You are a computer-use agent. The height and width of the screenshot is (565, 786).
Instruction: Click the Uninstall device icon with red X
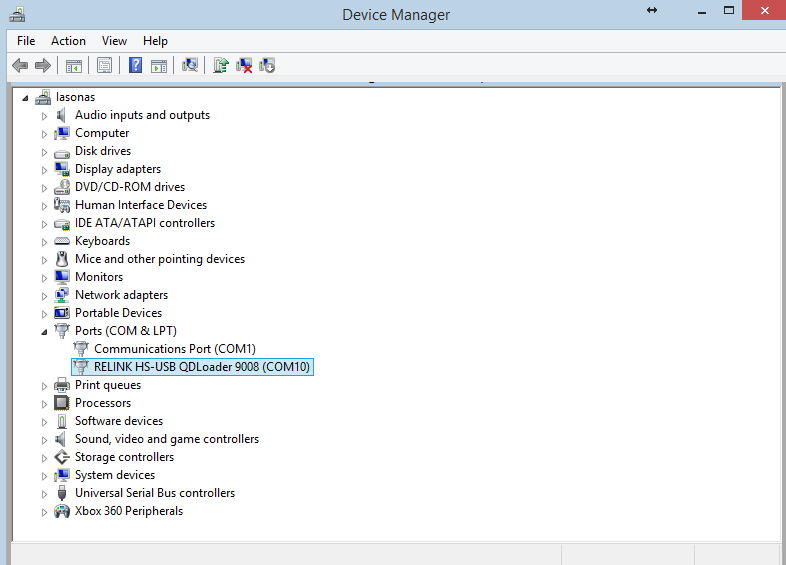244,66
